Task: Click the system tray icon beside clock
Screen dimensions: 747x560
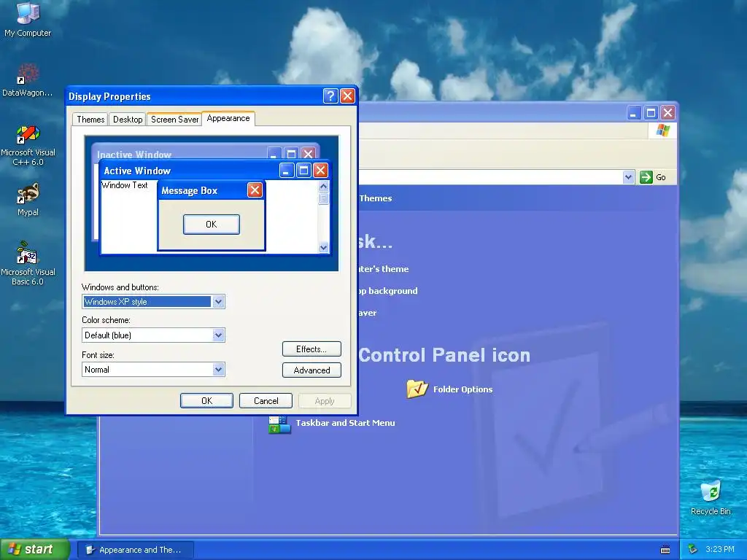Action: click(693, 550)
